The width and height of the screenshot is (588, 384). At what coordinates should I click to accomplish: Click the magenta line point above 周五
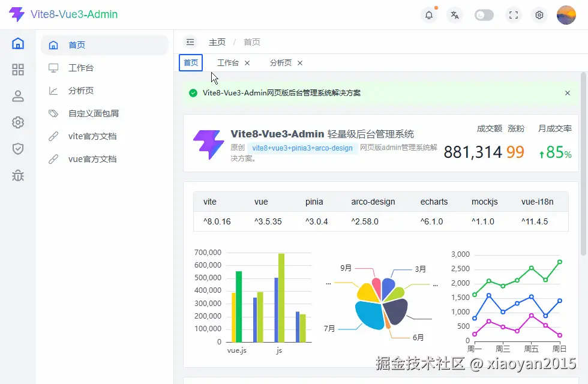click(532, 316)
